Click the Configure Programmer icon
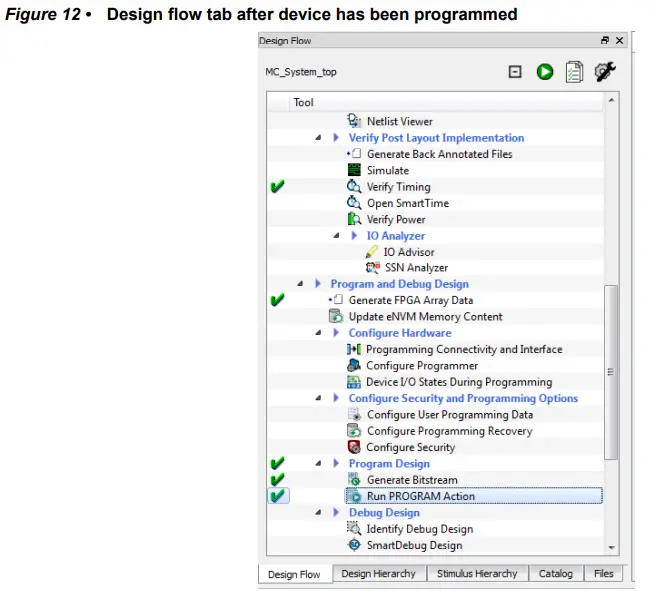Screen dimensions: 651x591 354,366
